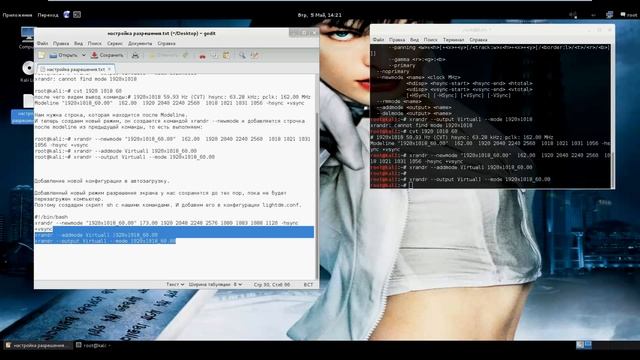
Task: Open the Терминал menu in terminal window
Action: pos(453,40)
